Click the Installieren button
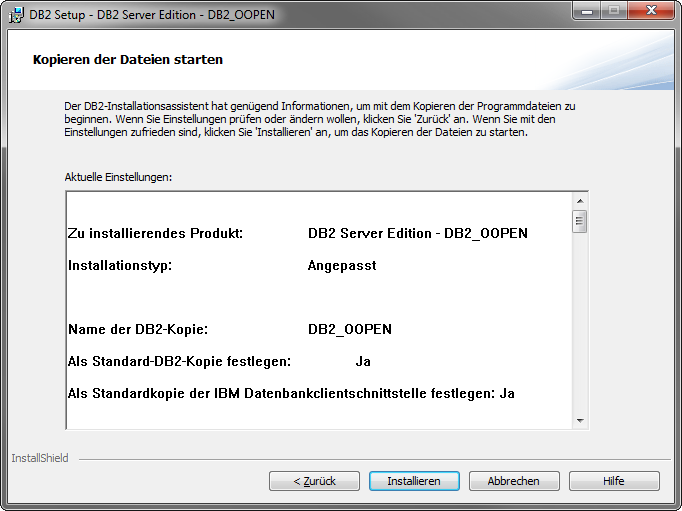Screen dimensions: 682x511 (414, 481)
